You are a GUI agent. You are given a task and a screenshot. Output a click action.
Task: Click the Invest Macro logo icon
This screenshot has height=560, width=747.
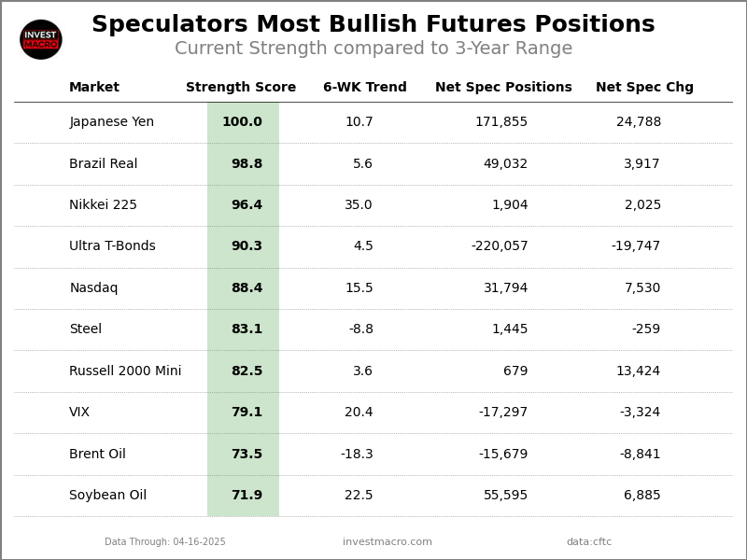tap(41, 39)
